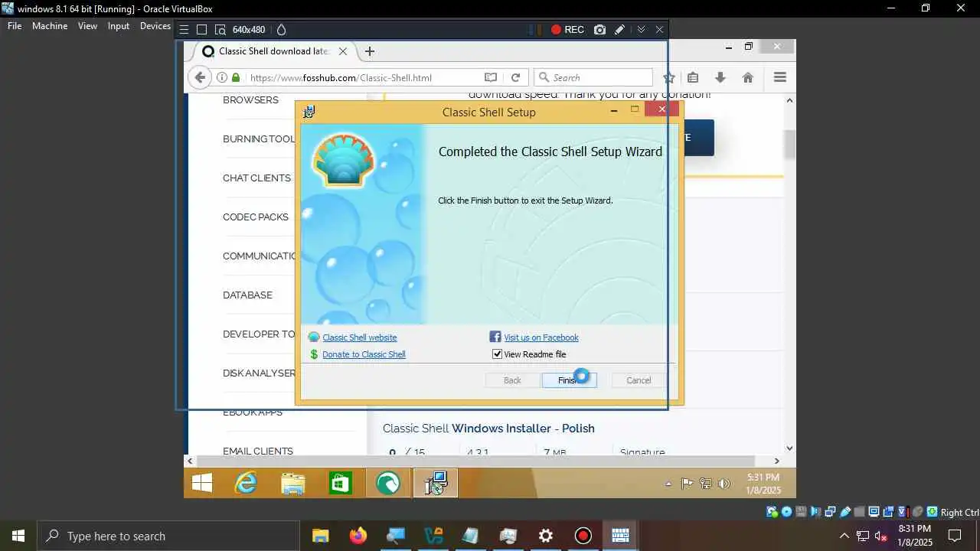
Task: Click the guest browser Search box
Action: point(593,77)
